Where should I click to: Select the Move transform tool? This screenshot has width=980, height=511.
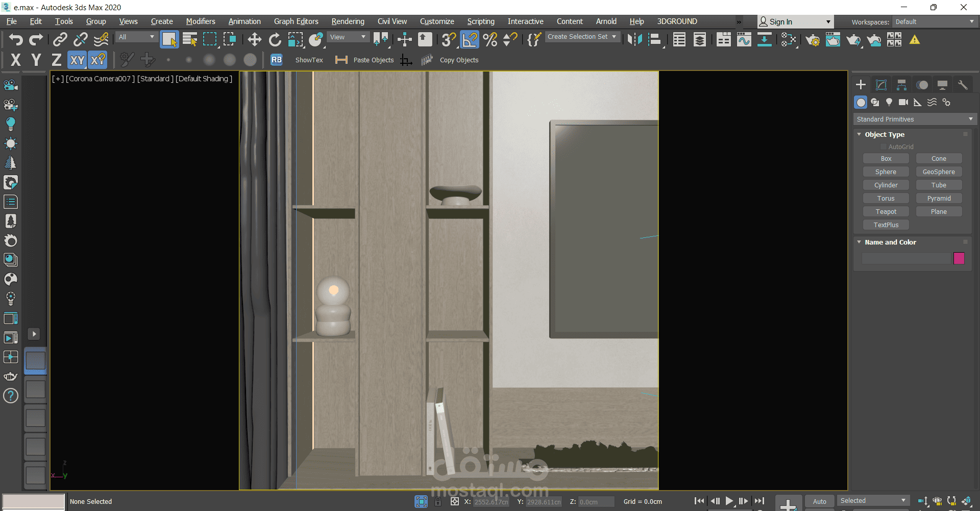pos(254,40)
